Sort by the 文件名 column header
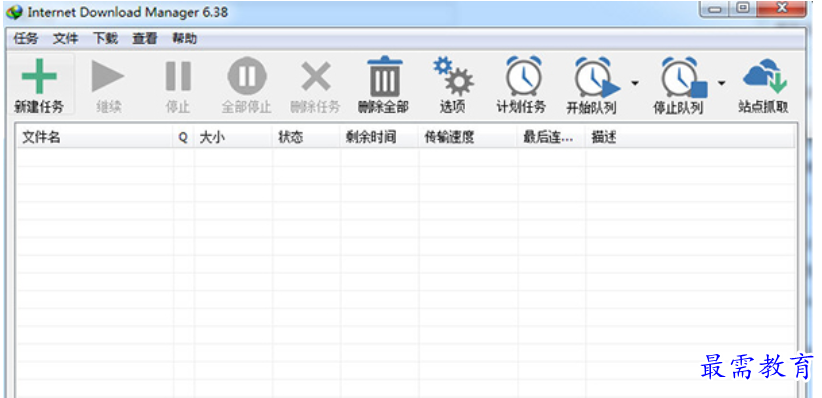 (x=95, y=137)
